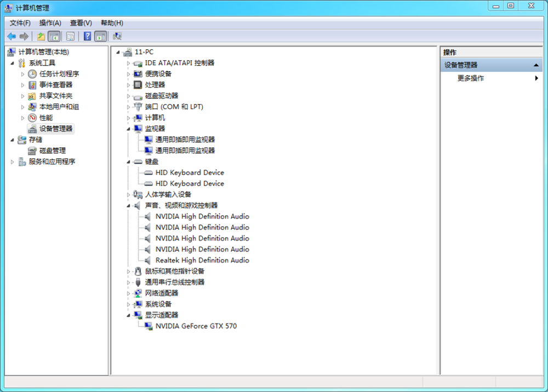The height and width of the screenshot is (392, 548).
Task: Click the 处理器 chip icon
Action: (138, 85)
